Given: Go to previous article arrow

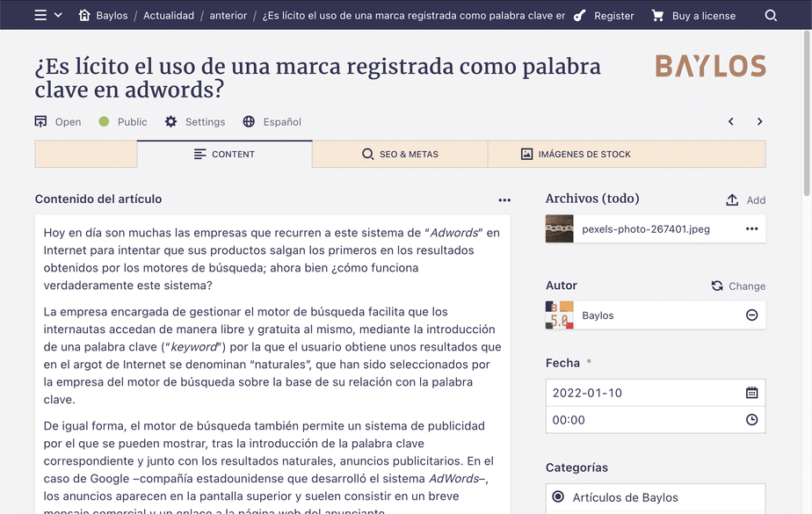Looking at the screenshot, I should (x=730, y=122).
